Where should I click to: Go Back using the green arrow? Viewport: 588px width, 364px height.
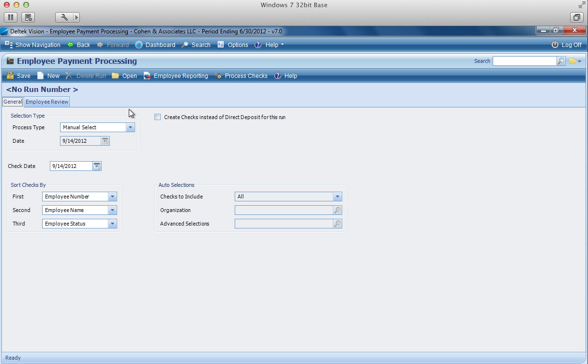click(x=71, y=45)
